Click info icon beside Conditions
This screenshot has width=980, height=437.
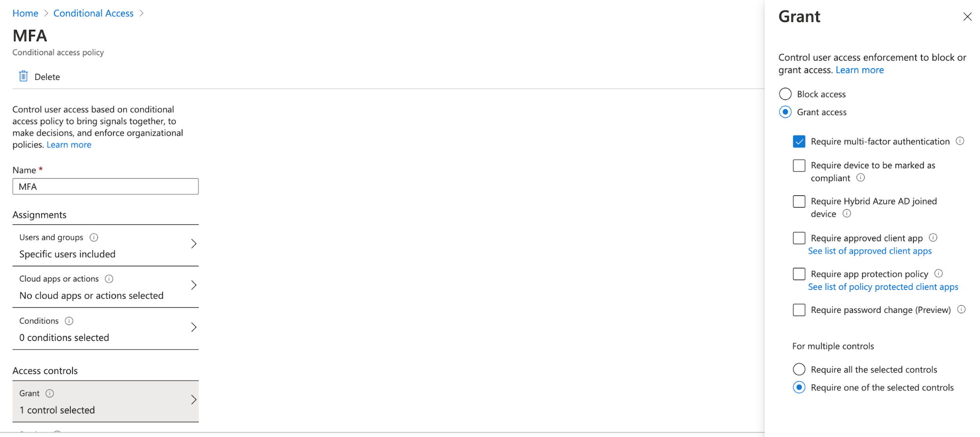pyautogui.click(x=69, y=321)
